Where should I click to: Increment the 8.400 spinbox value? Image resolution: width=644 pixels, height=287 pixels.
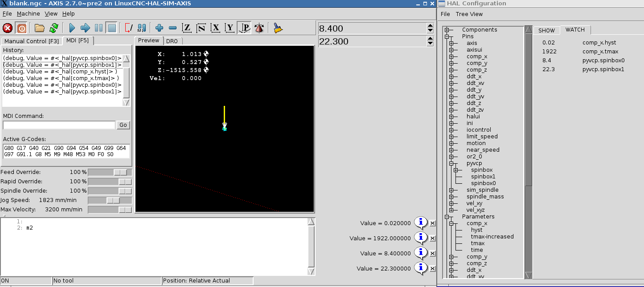(x=430, y=26)
